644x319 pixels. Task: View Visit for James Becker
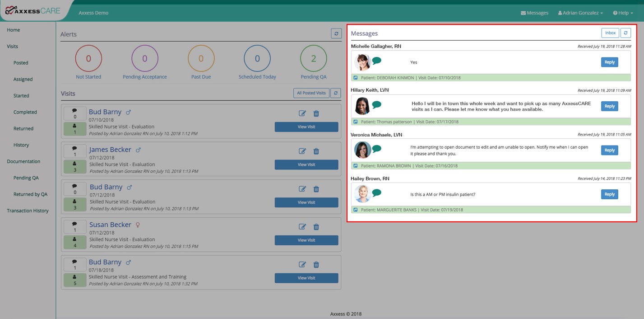[306, 164]
